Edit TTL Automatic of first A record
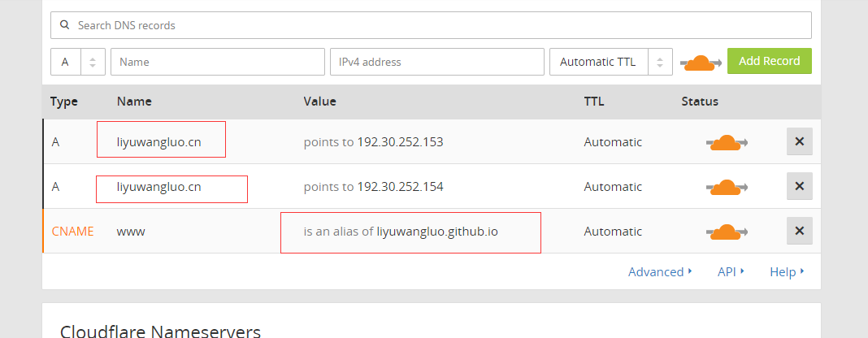The width and height of the screenshot is (868, 338). coord(613,142)
